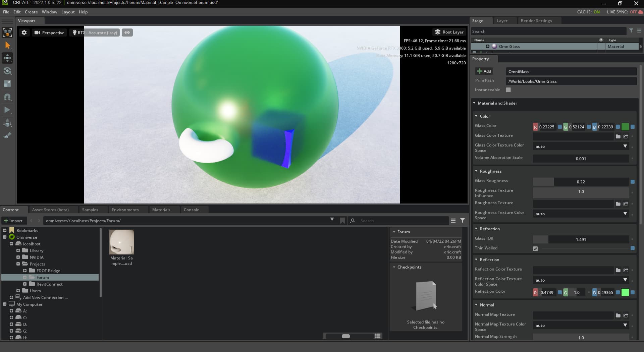Select the arrow selection tool
Viewport: 644px width, 352px height.
tap(7, 45)
